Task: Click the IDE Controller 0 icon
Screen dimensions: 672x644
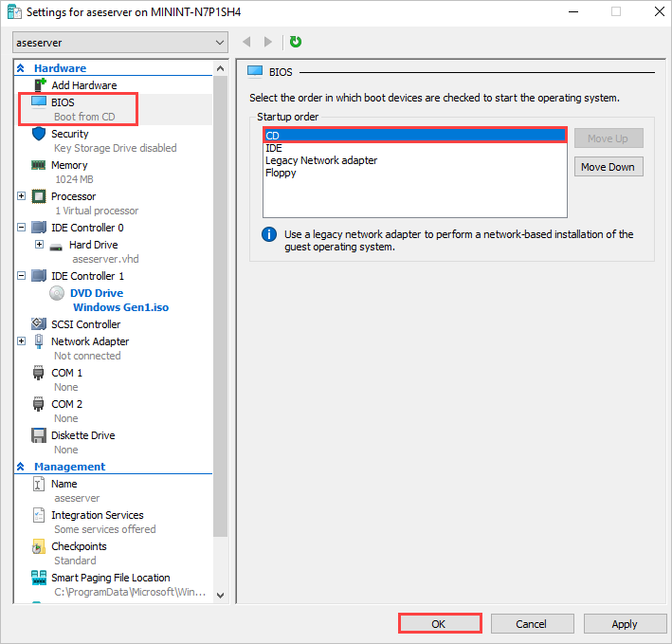Action: click(x=39, y=228)
